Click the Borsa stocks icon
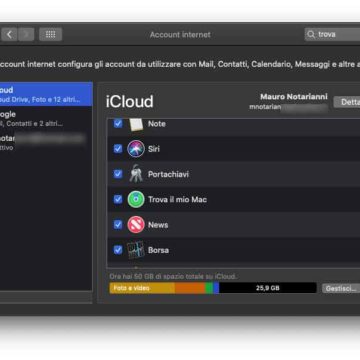 click(136, 250)
